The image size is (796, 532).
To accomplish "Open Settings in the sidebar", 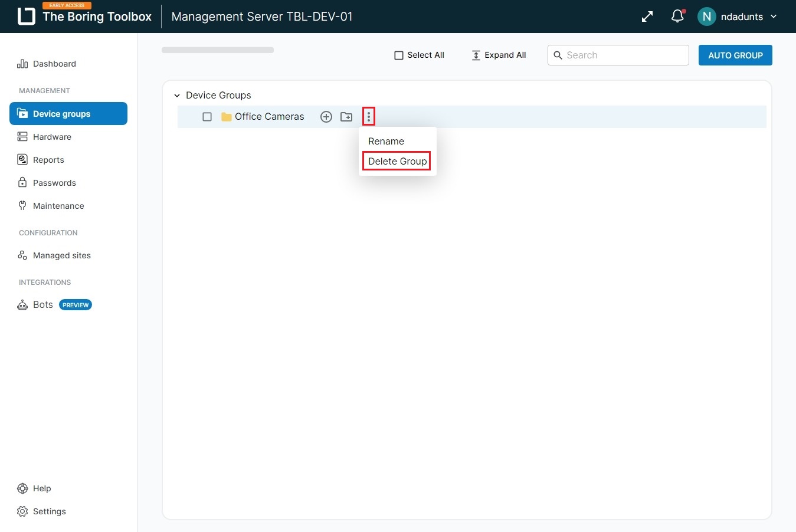I will pyautogui.click(x=49, y=511).
